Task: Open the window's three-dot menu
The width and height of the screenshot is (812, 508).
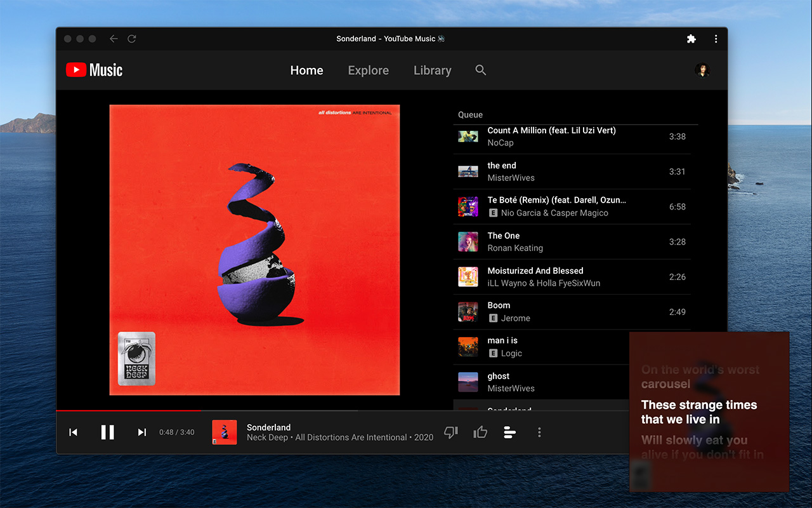Action: pyautogui.click(x=716, y=39)
